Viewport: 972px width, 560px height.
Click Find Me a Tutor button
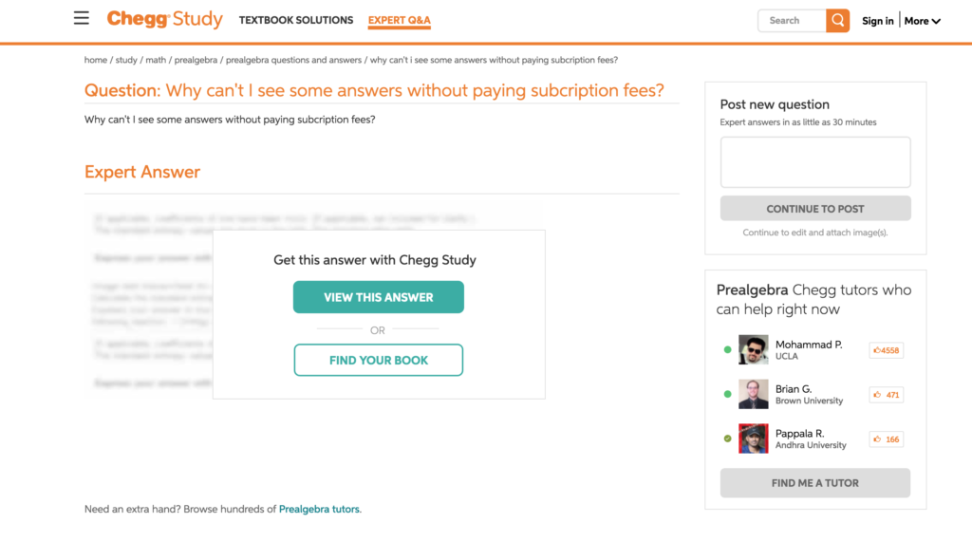tap(815, 483)
